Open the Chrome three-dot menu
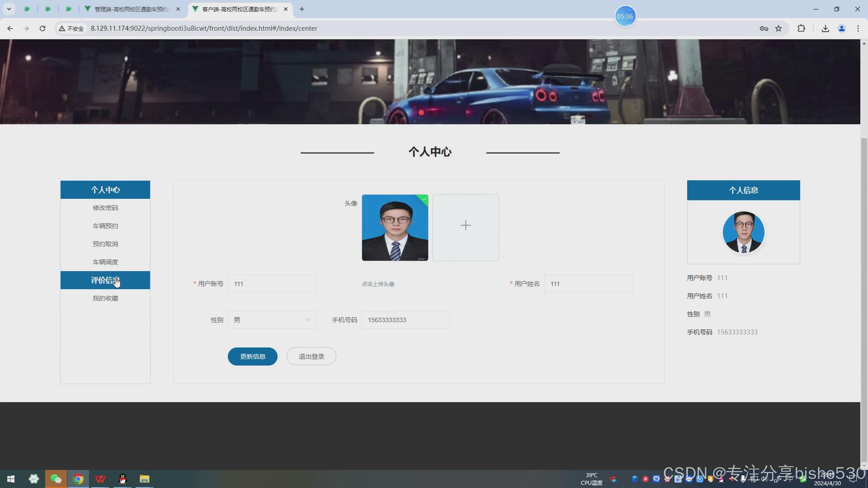The height and width of the screenshot is (488, 868). tap(858, 28)
